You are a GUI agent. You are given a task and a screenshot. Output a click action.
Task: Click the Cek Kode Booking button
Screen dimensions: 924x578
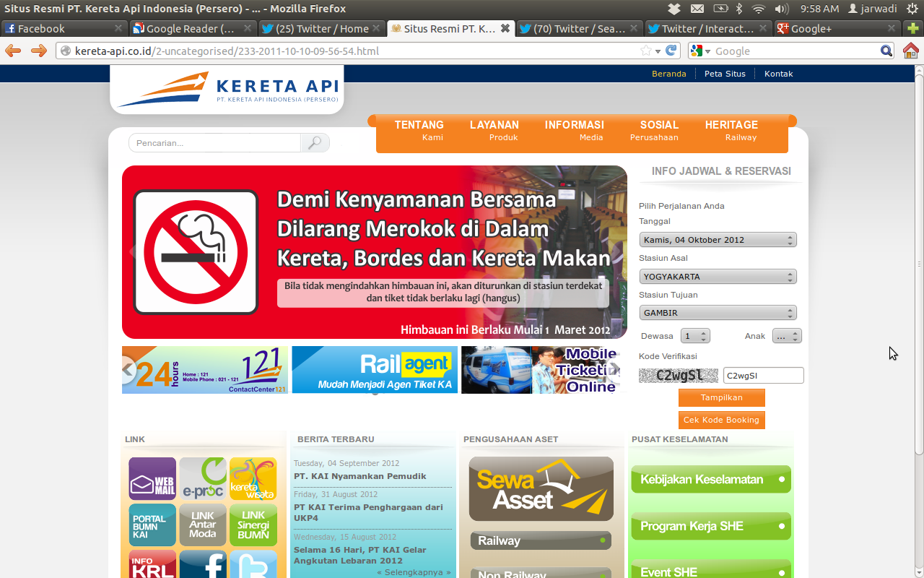tap(721, 420)
